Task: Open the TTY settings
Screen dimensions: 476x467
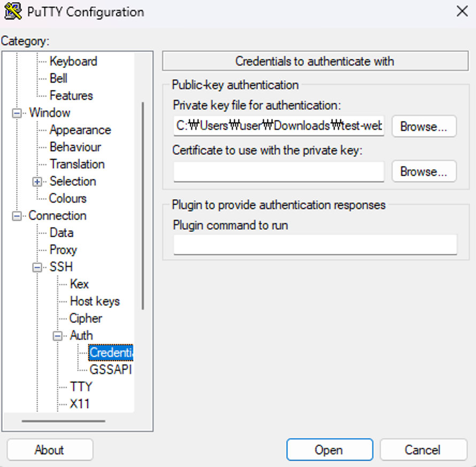Action: pos(81,387)
